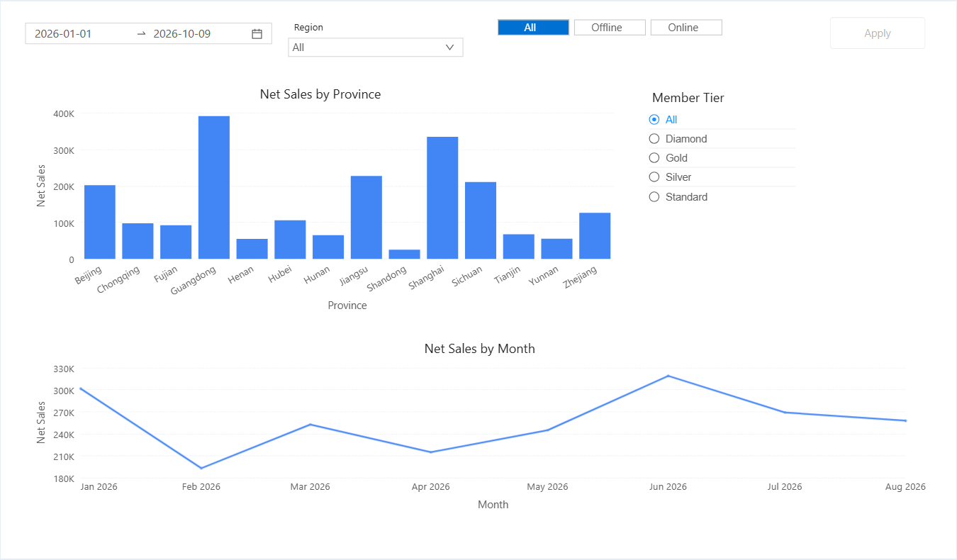Pick the Silver member tier option
The height and width of the screenshot is (560, 957).
[x=654, y=177]
